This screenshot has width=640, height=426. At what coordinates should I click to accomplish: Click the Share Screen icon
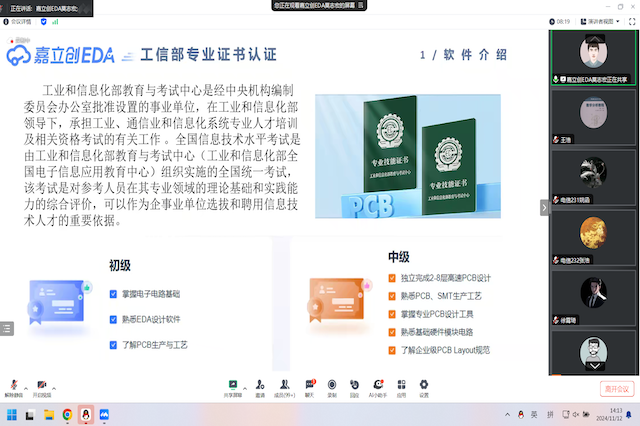click(232, 385)
